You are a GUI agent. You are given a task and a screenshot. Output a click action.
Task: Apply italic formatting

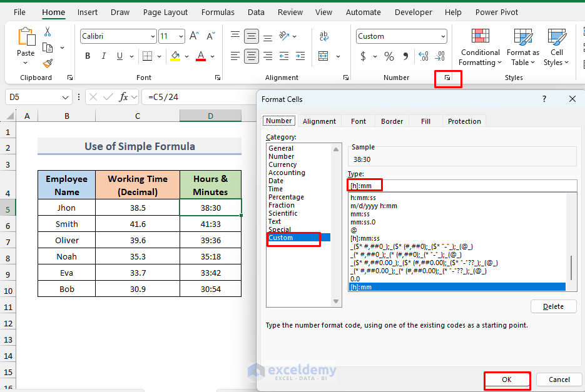(x=103, y=56)
